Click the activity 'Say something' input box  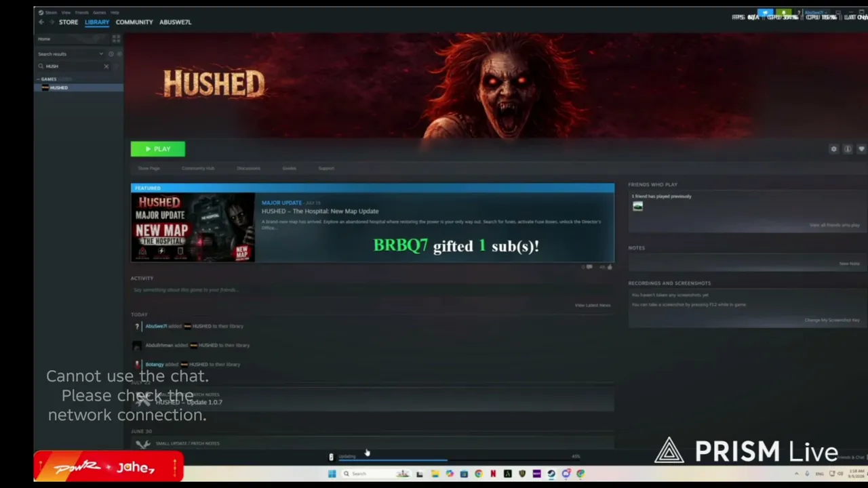tap(372, 290)
